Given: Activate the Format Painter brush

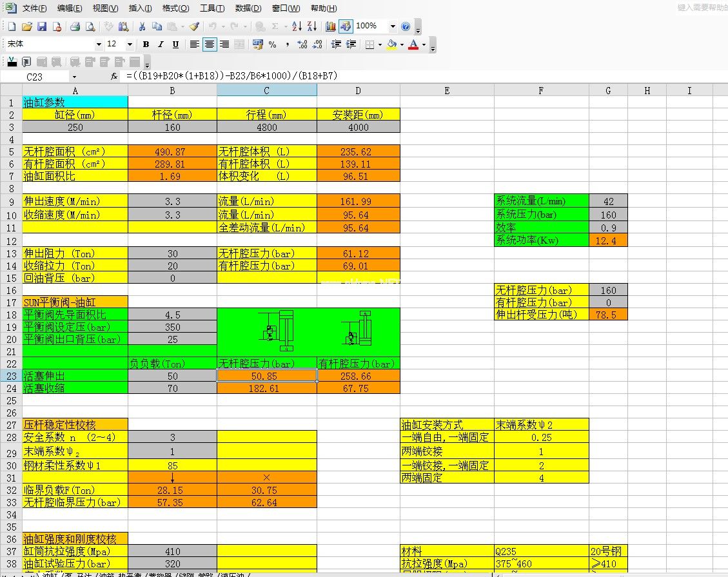Looking at the screenshot, I should [x=195, y=26].
